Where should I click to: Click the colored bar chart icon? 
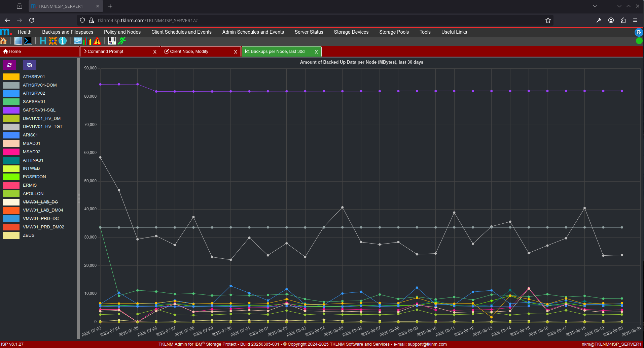87,41
